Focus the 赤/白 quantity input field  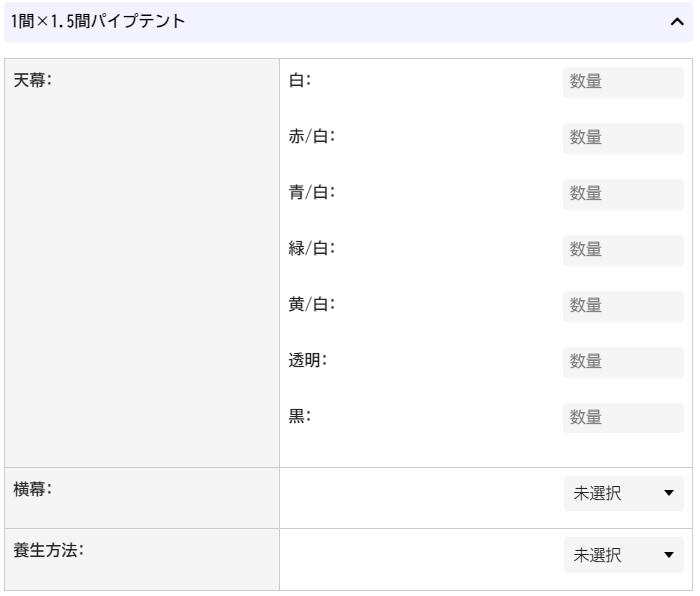(623, 138)
